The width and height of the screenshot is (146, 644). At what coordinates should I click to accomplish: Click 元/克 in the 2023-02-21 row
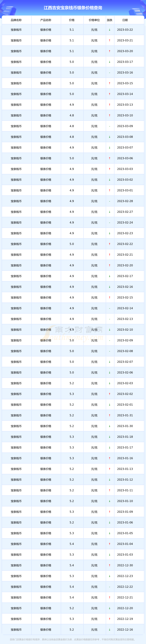point(94,255)
